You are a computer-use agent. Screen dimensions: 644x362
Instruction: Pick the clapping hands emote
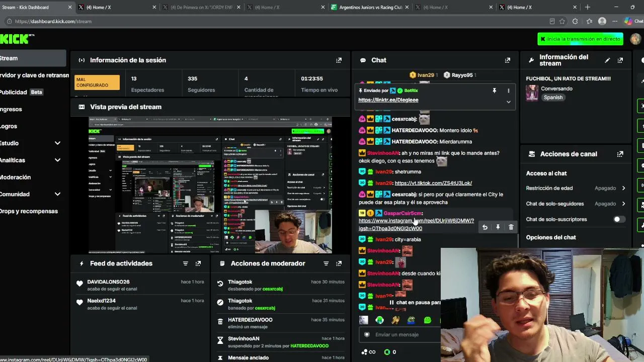coord(395,320)
